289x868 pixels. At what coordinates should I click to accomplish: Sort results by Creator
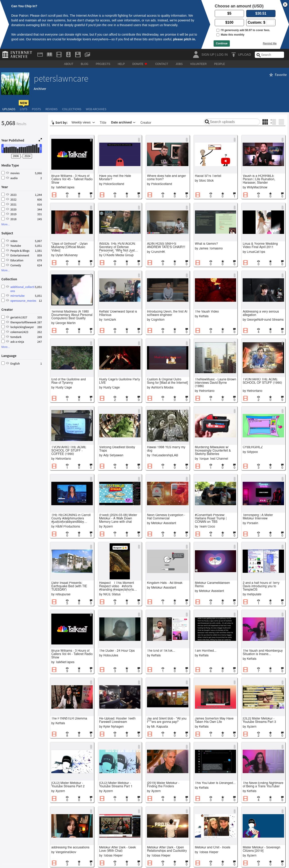coord(146,122)
